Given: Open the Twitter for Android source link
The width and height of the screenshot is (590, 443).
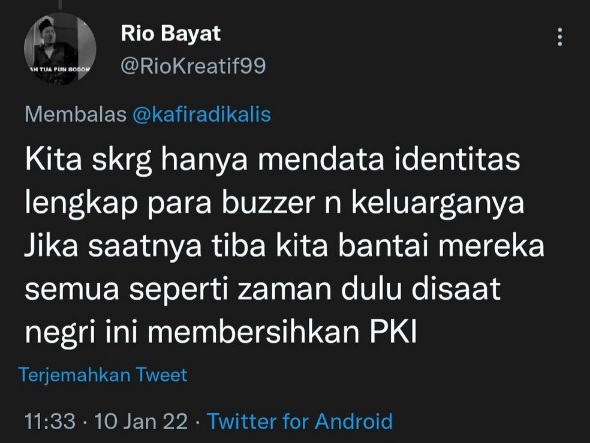Looking at the screenshot, I should (x=300, y=421).
